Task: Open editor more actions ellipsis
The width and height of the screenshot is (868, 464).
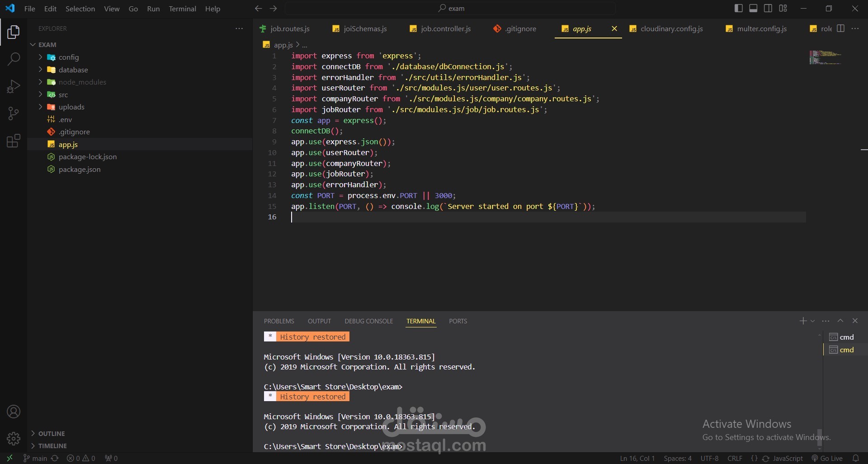Action: point(855,28)
